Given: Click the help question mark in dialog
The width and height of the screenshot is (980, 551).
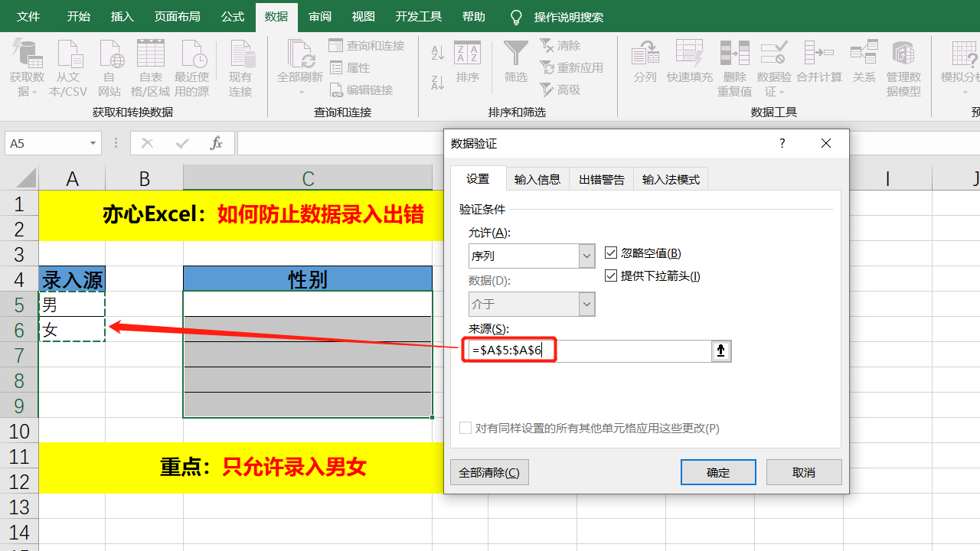Looking at the screenshot, I should [x=782, y=143].
